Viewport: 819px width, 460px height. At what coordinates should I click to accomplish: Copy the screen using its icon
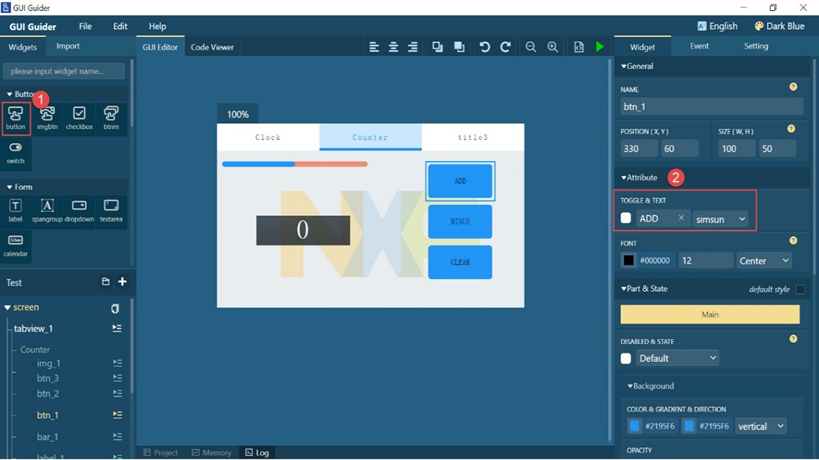point(115,308)
